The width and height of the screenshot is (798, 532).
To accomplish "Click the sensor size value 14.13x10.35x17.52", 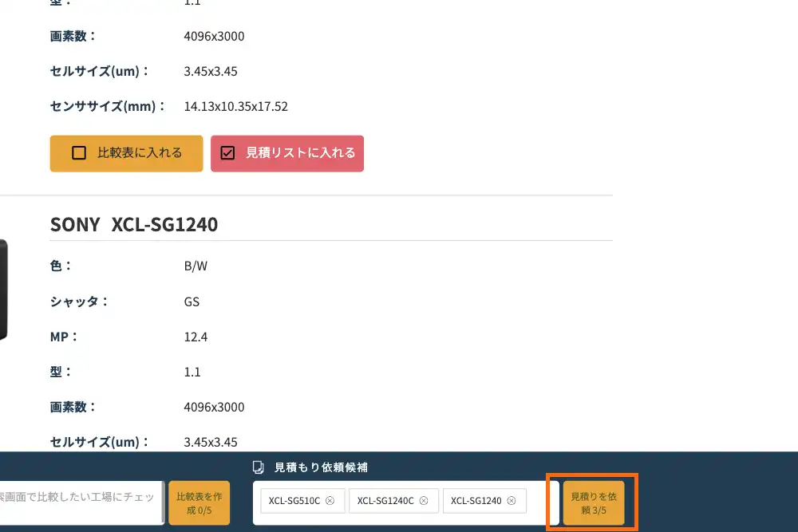I will (235, 106).
